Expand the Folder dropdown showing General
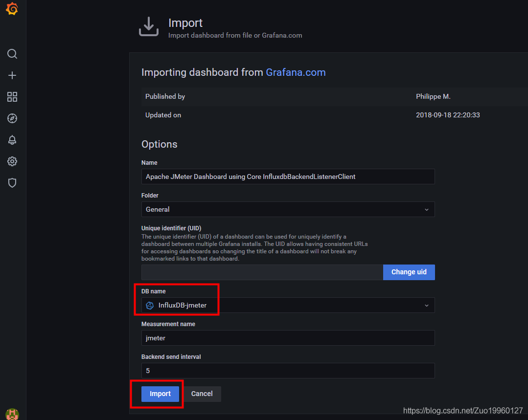 point(288,209)
